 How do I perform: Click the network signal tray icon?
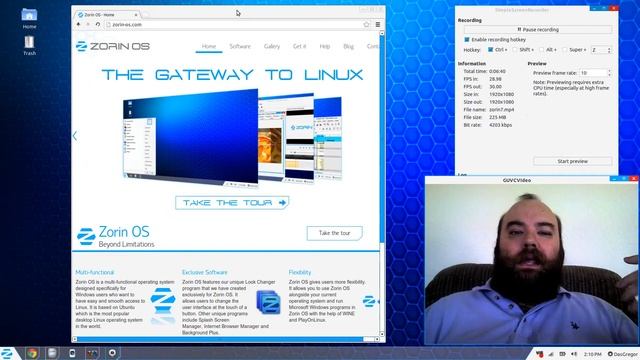point(551,354)
